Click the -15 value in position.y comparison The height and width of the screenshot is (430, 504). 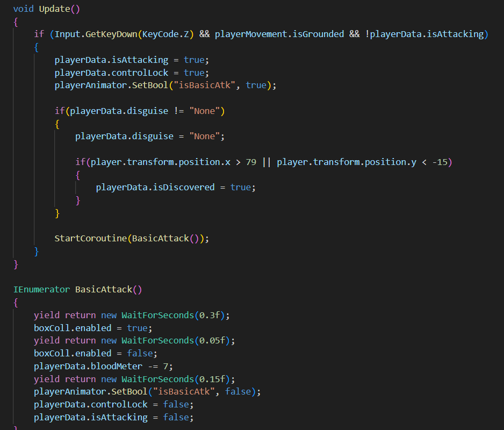click(x=444, y=162)
